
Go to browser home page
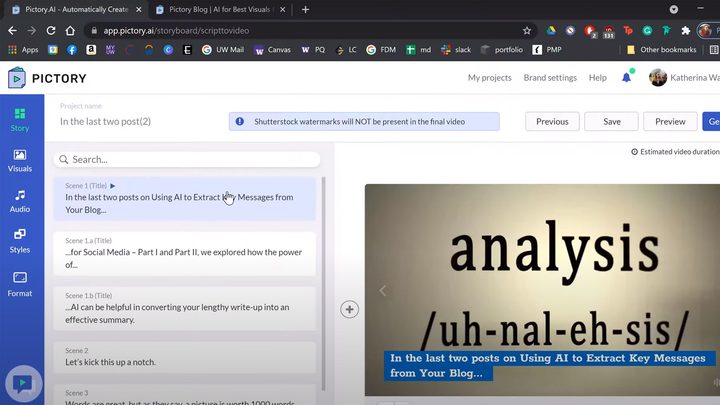point(70,31)
